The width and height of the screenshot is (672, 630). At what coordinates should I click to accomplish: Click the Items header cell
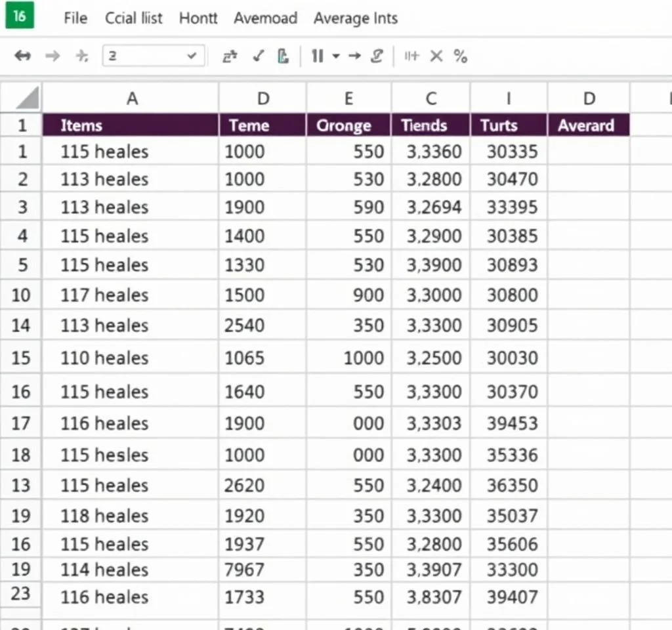(131, 125)
